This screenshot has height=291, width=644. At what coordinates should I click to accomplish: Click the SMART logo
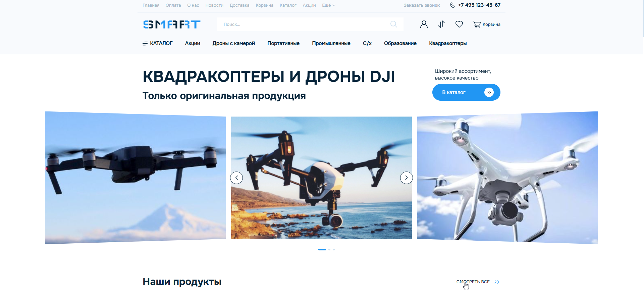(x=172, y=25)
